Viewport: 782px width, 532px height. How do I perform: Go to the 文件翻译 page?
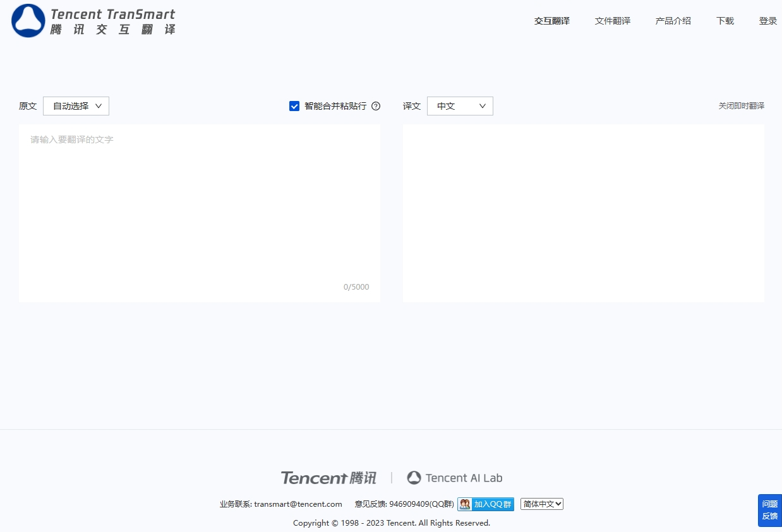coord(612,21)
